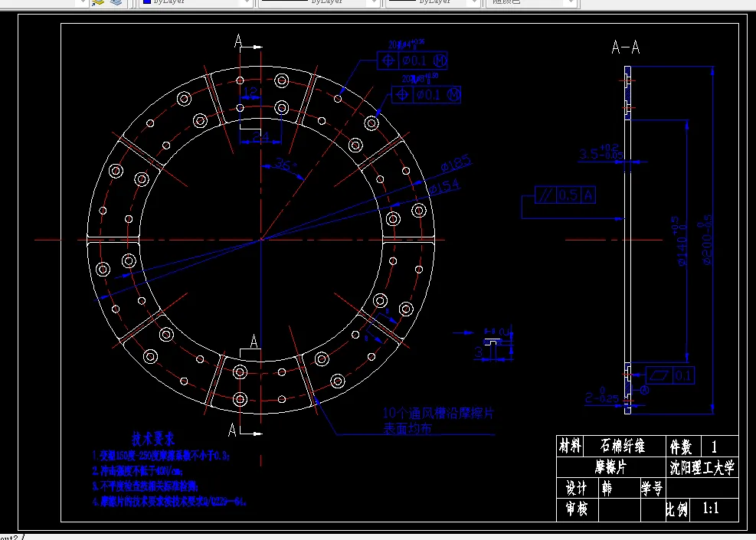Select technical requirement line 4 about 摩擦片技术要求

[x=170, y=502]
